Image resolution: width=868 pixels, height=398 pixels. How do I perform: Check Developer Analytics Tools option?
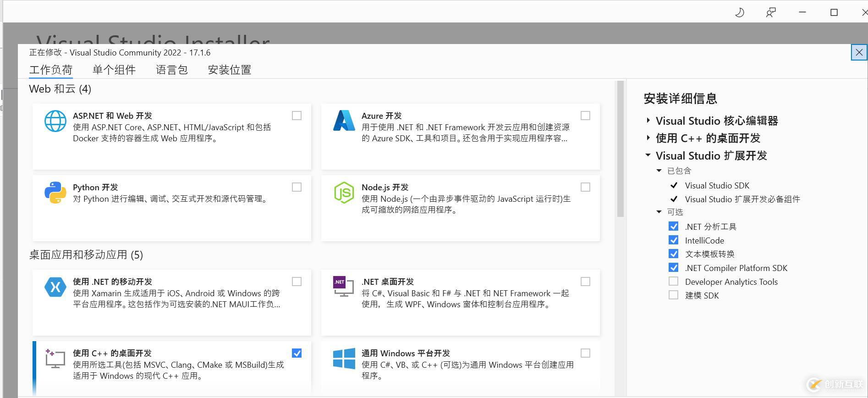point(673,282)
